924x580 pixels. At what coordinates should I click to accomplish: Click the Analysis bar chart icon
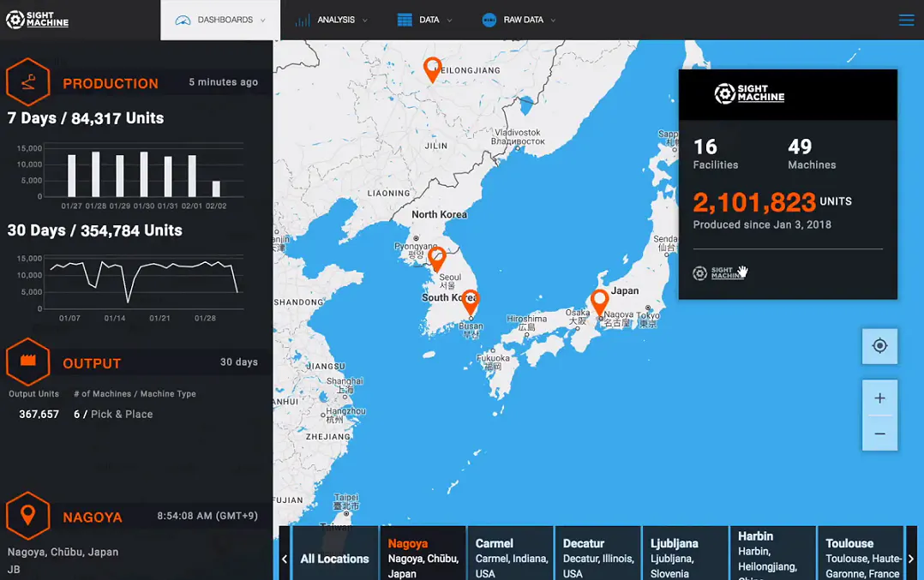coord(303,21)
